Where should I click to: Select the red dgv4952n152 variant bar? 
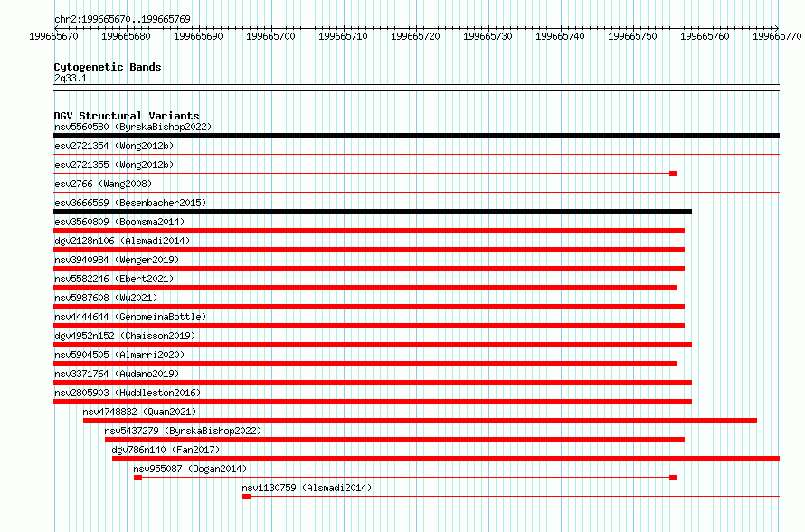[x=373, y=345]
